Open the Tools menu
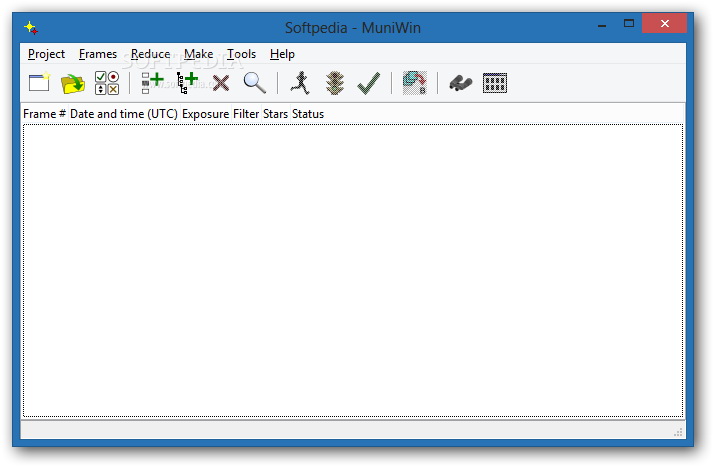Screen dimensions: 714x467 tap(242, 54)
